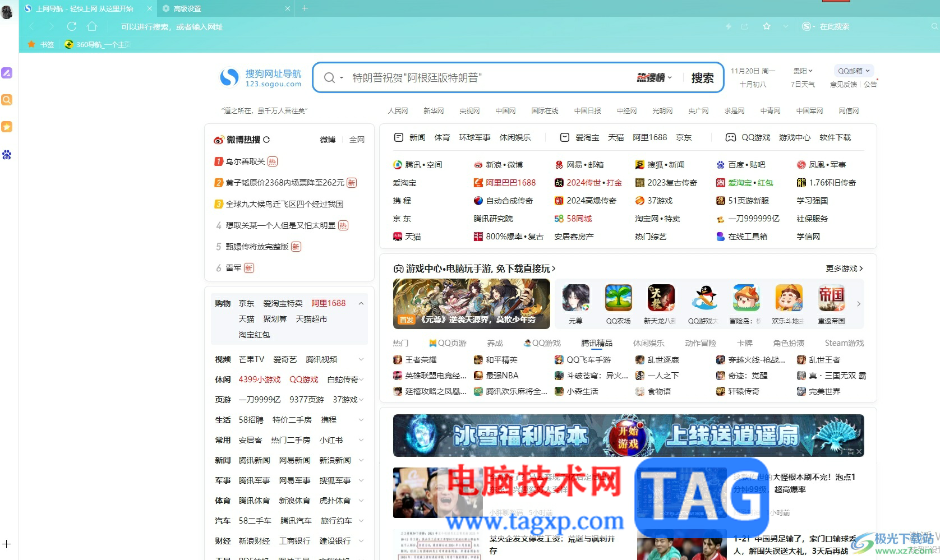Viewport: 940px width, 560px height.
Task: Click the browser address bar
Action: [415, 26]
